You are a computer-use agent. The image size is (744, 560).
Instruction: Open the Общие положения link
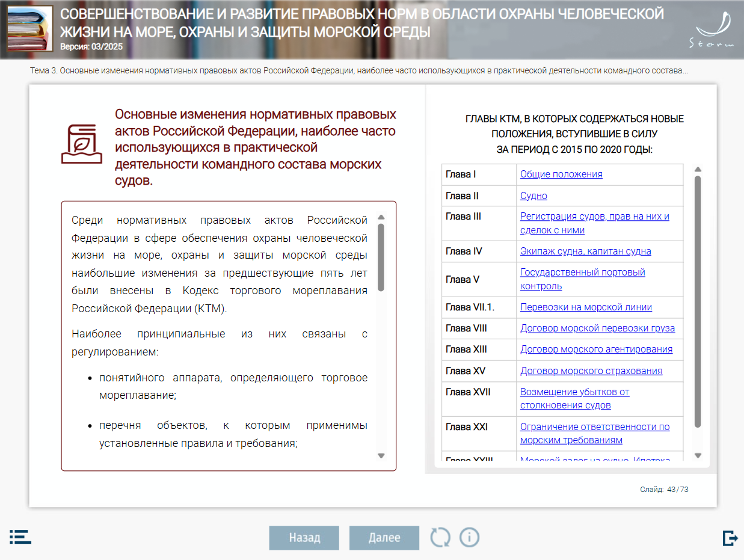(x=561, y=174)
